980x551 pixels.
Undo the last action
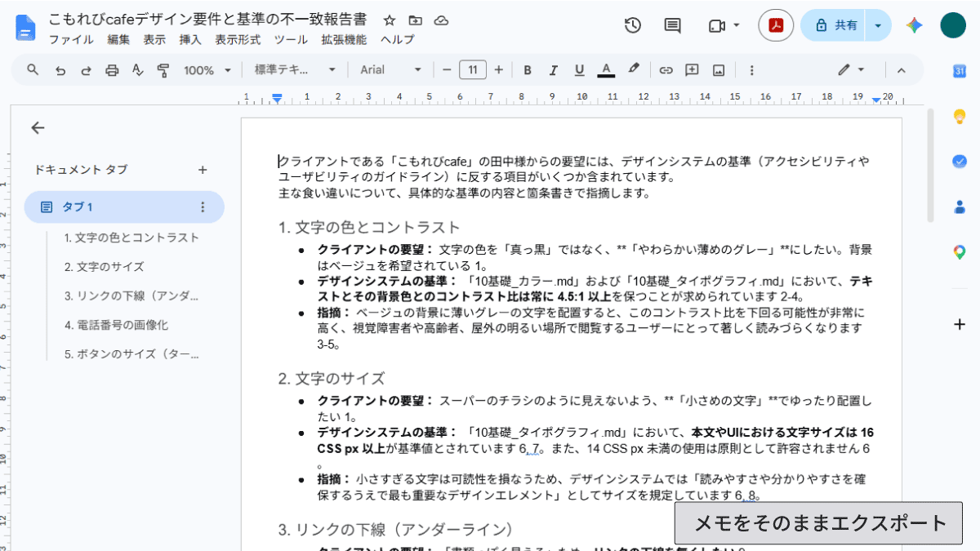click(x=60, y=70)
